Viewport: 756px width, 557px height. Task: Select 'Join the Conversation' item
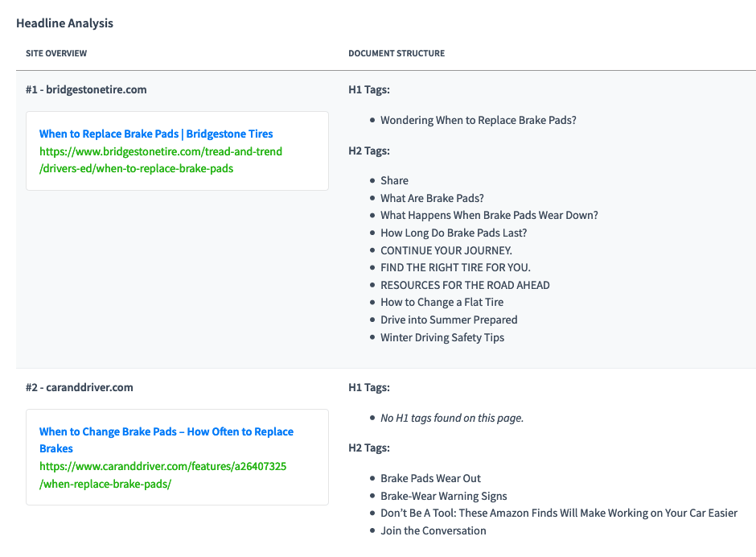433,530
